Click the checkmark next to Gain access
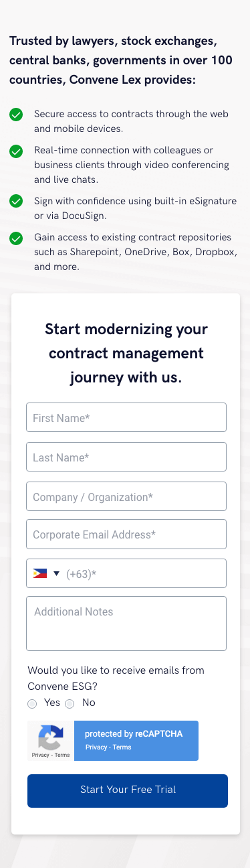 [16, 238]
